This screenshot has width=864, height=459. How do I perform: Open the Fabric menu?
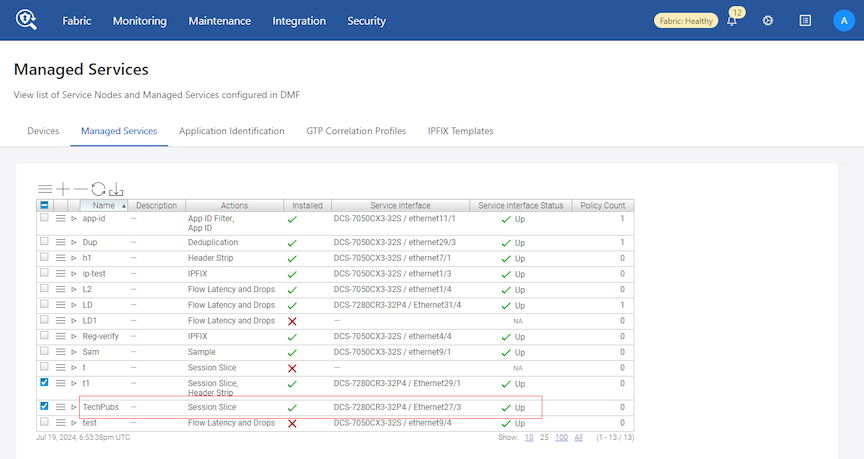click(x=77, y=21)
